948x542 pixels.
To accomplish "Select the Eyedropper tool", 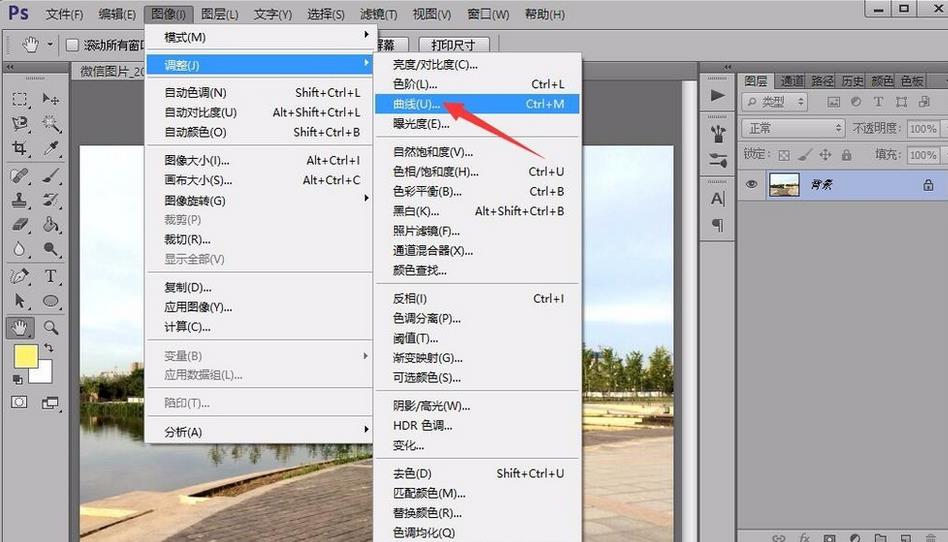I will click(51, 148).
